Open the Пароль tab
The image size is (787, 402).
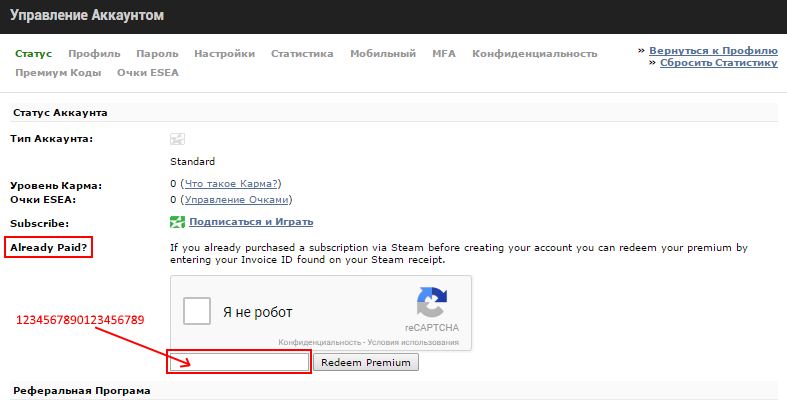(x=157, y=54)
